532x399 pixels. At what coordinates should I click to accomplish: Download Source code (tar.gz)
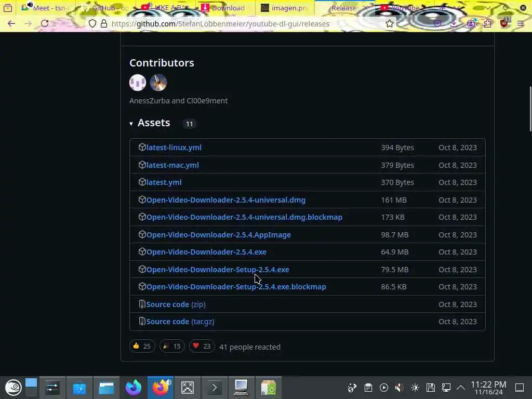(x=180, y=322)
